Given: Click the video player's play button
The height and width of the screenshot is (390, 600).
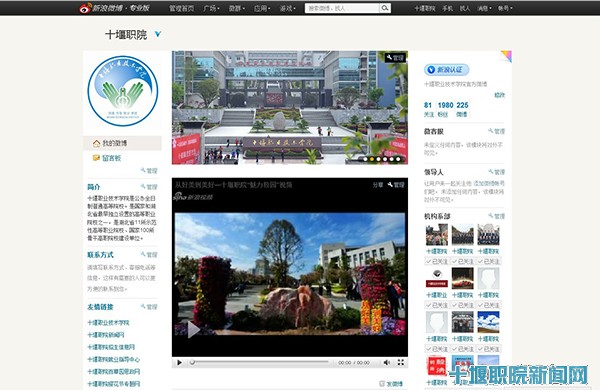Looking at the screenshot, I should tap(179, 362).
